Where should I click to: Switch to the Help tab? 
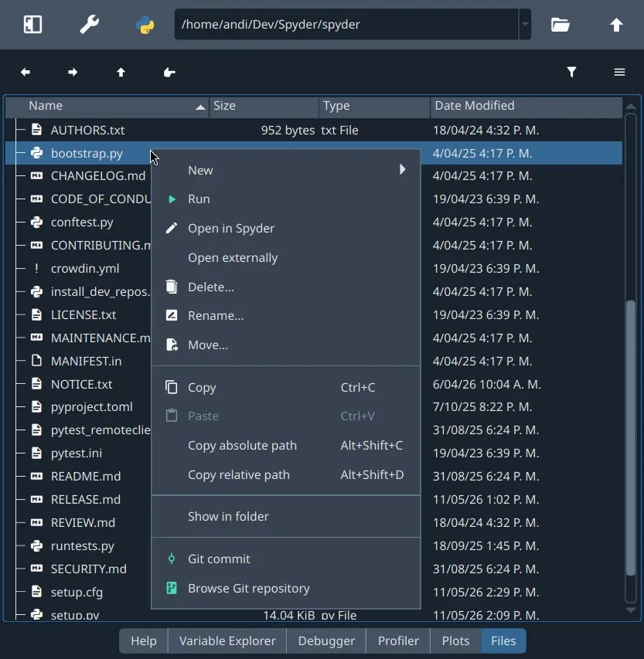(144, 641)
